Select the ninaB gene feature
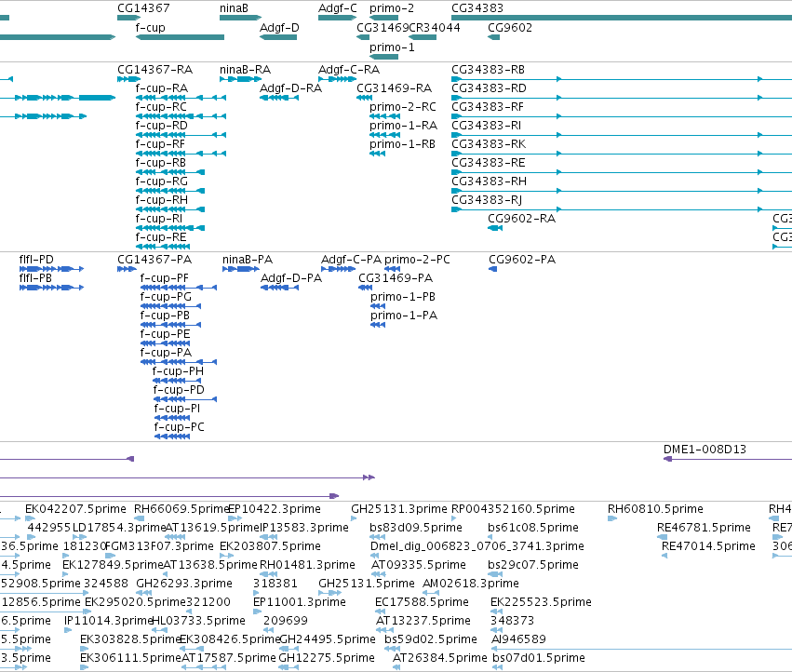The image size is (792, 672). [x=240, y=18]
